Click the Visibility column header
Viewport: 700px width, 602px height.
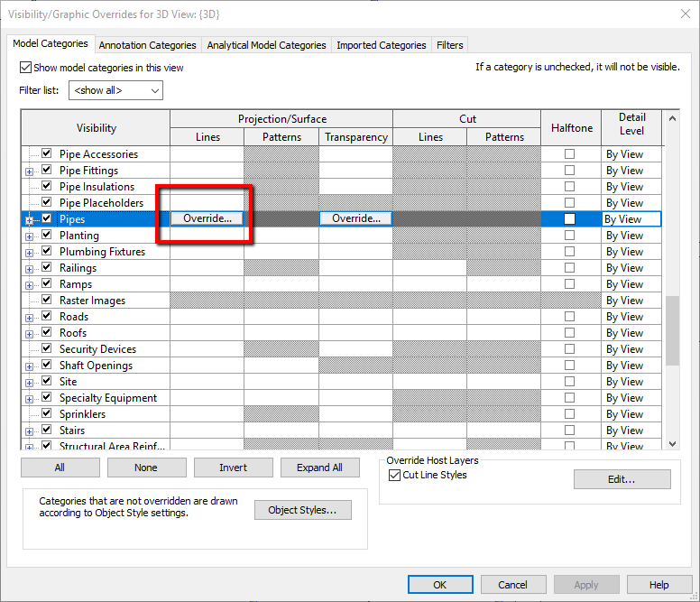96,128
